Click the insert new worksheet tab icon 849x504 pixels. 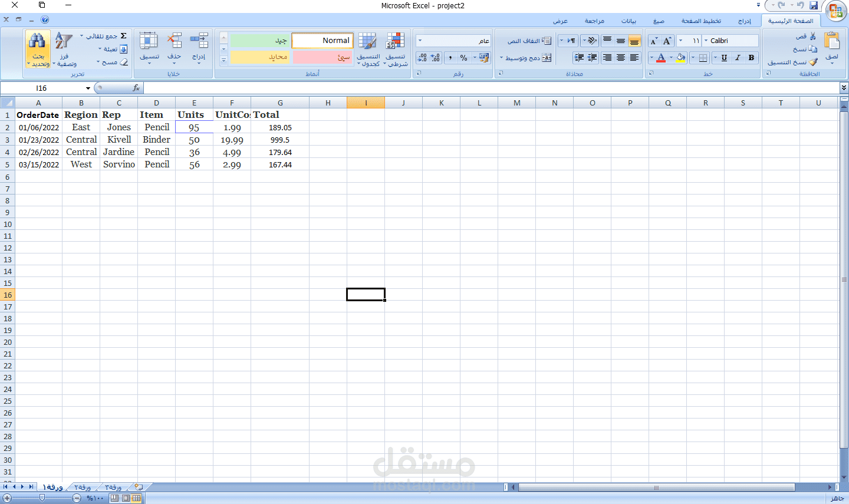[x=139, y=487]
